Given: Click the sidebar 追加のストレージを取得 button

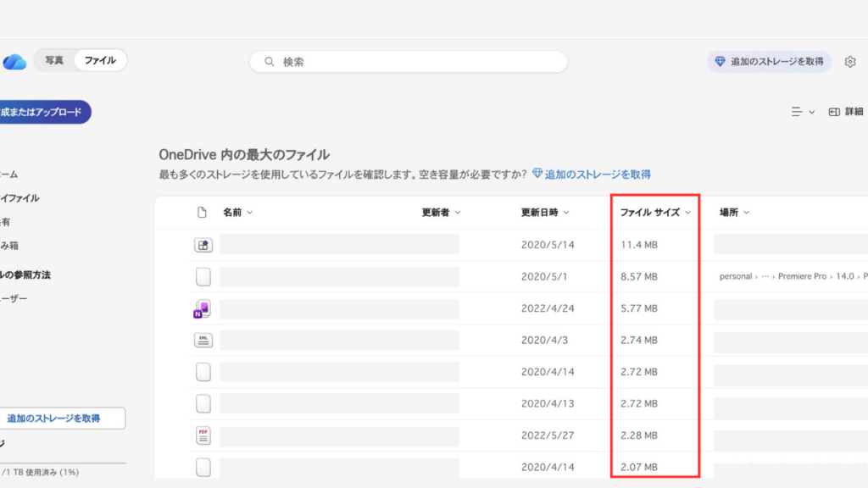Looking at the screenshot, I should coord(54,419).
